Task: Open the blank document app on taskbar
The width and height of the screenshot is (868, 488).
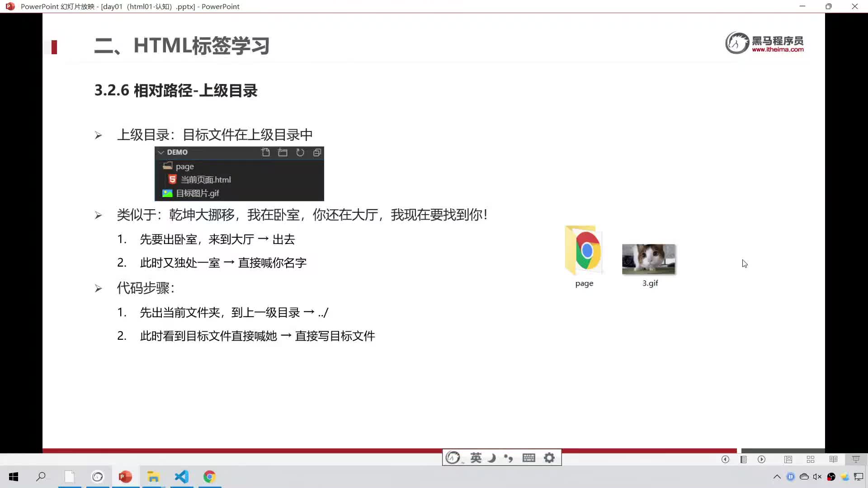Action: tap(69, 477)
